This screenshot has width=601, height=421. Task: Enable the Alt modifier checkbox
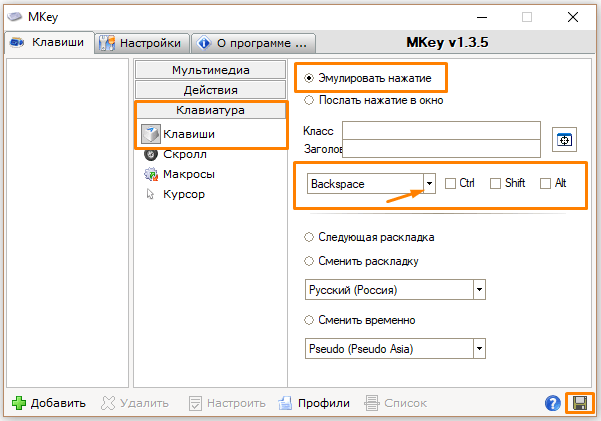pos(545,183)
